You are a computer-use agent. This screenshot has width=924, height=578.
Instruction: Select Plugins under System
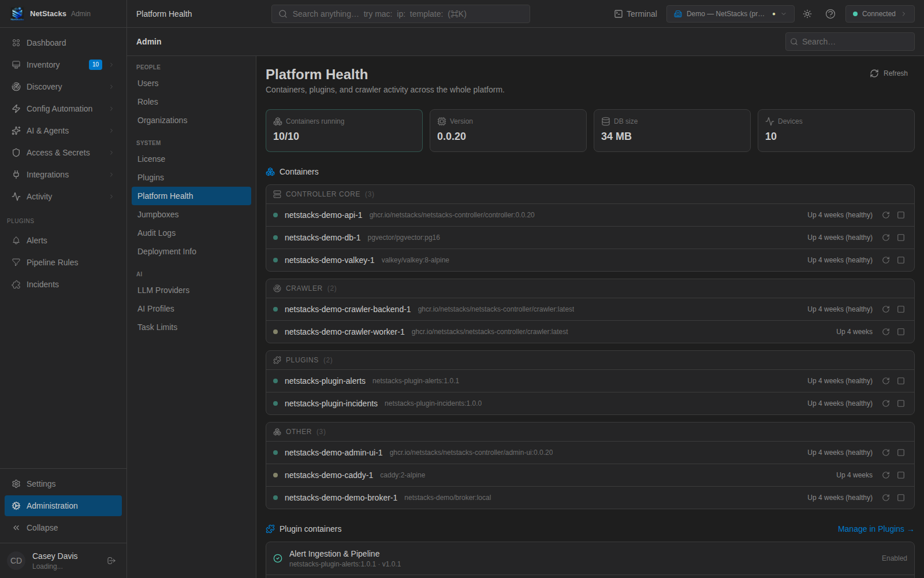pos(191,177)
